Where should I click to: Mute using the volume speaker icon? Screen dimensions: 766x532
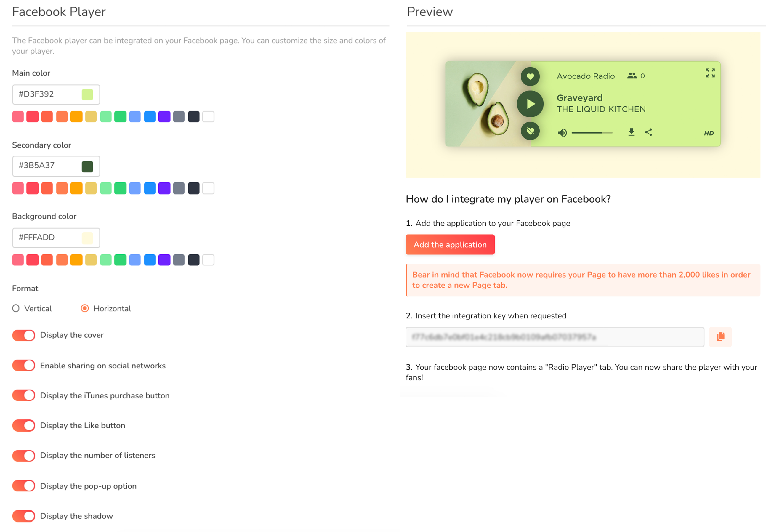pos(562,133)
